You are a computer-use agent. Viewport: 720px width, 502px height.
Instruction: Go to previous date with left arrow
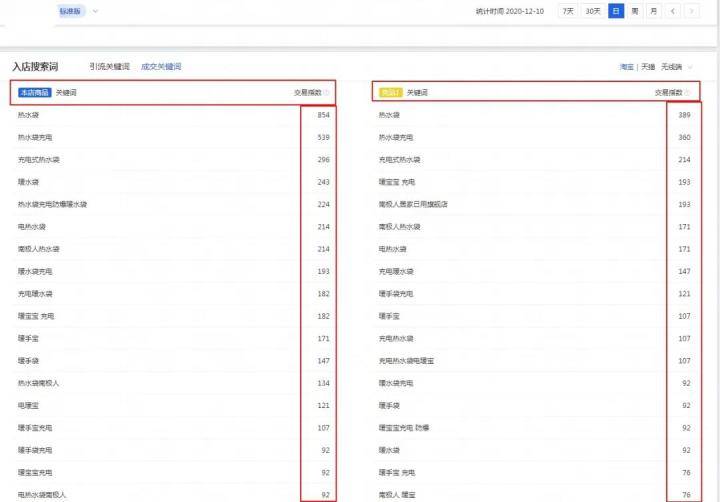click(672, 11)
